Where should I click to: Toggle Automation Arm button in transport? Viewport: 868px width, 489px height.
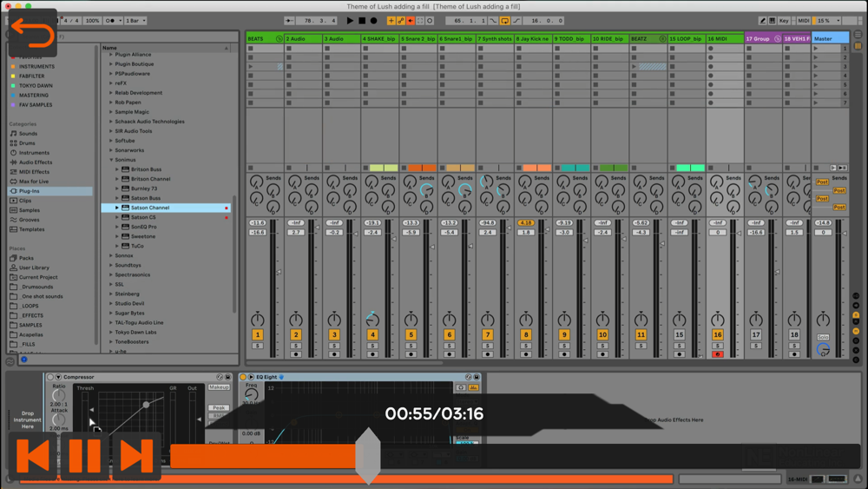401,21
